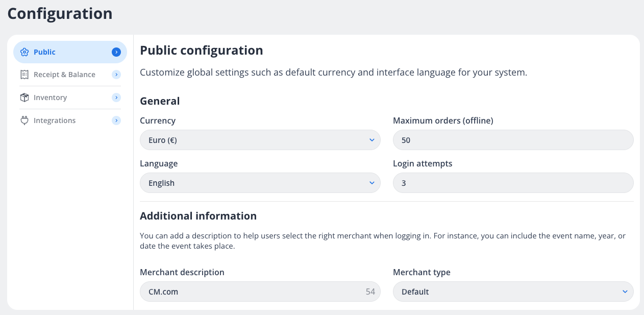Go to the Inventory configuration section
Screen dimensions: 644x315
coord(50,98)
